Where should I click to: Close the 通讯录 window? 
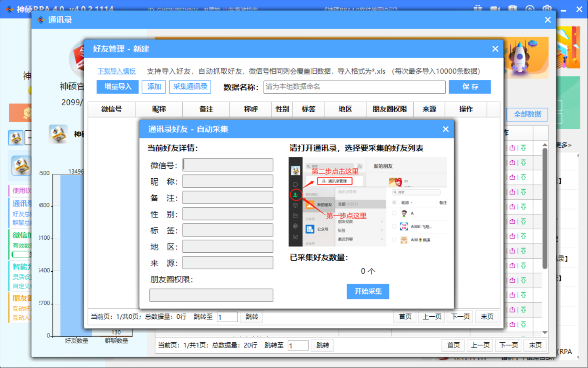548,20
